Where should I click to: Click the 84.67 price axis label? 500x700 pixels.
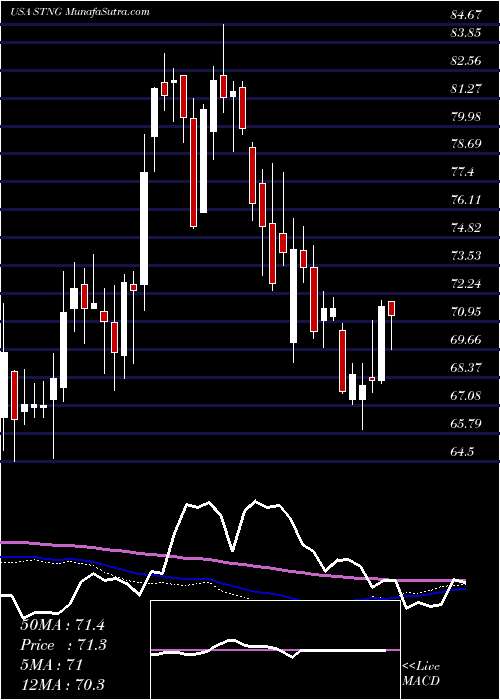click(x=467, y=15)
